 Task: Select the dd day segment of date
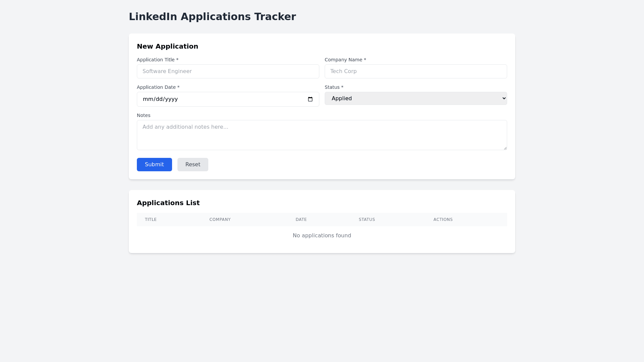(x=159, y=99)
